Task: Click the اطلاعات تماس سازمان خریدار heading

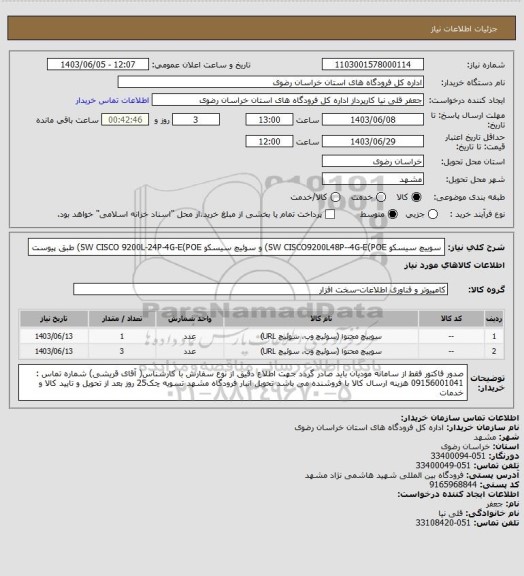Action: (x=460, y=418)
